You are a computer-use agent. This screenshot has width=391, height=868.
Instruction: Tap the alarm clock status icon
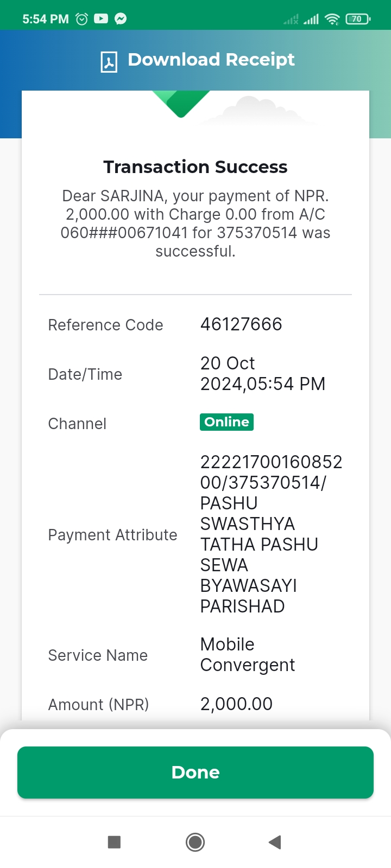point(82,19)
